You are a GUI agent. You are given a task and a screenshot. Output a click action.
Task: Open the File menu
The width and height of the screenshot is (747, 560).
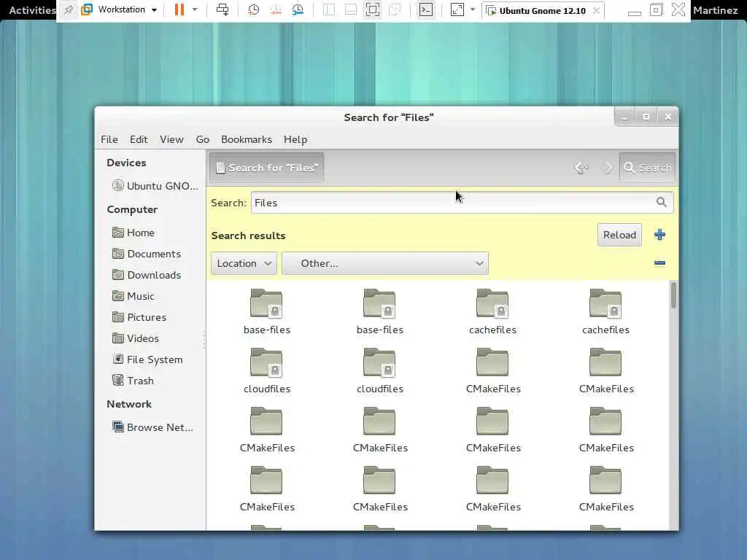109,139
